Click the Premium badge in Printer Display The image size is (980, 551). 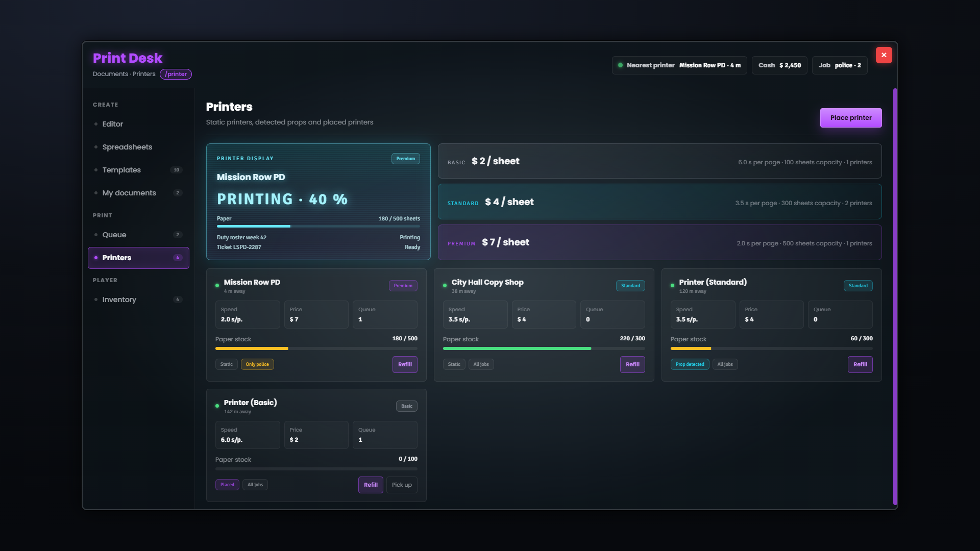coord(405,159)
